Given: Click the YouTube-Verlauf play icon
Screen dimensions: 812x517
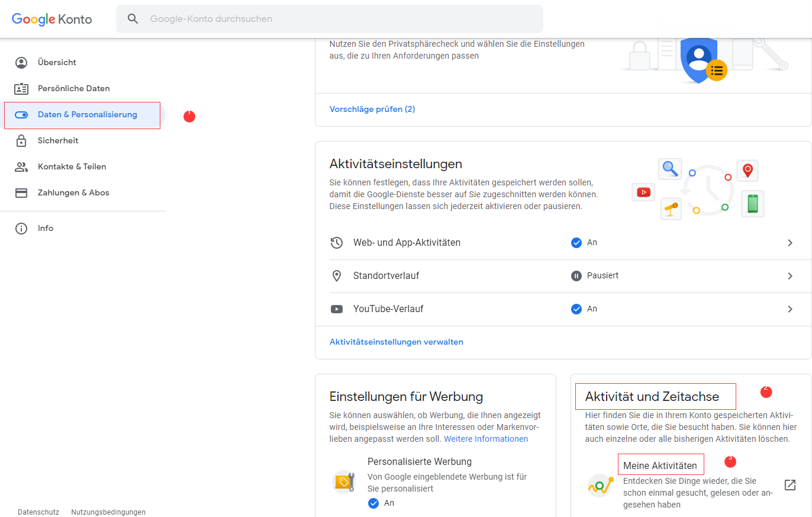Looking at the screenshot, I should pos(337,309).
